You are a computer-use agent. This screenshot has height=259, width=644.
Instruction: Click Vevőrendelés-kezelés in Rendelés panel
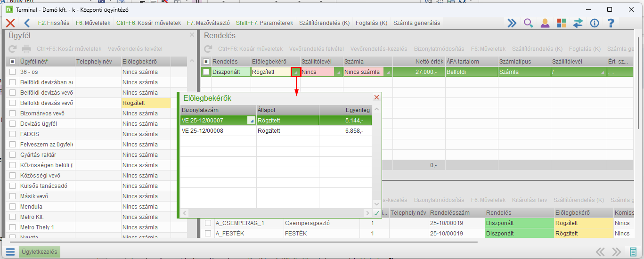[x=379, y=49]
